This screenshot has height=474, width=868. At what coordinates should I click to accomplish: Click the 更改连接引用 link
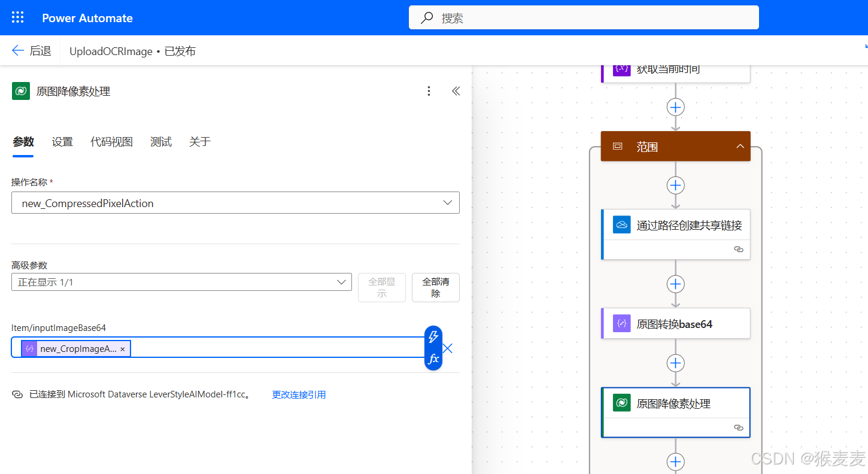tap(299, 395)
